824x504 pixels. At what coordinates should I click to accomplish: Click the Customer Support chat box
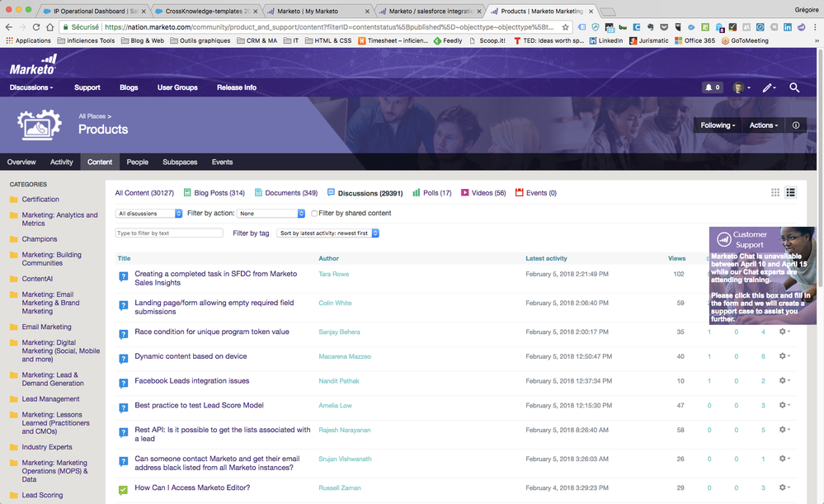[762, 276]
